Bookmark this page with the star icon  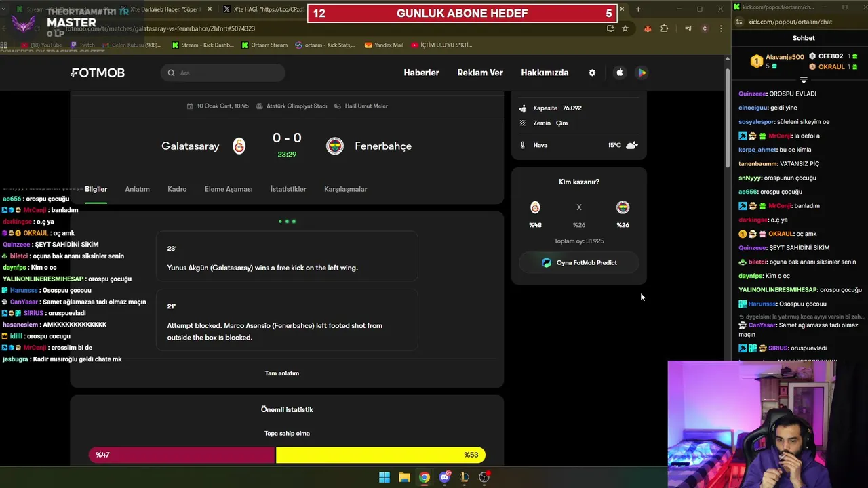pyautogui.click(x=625, y=28)
